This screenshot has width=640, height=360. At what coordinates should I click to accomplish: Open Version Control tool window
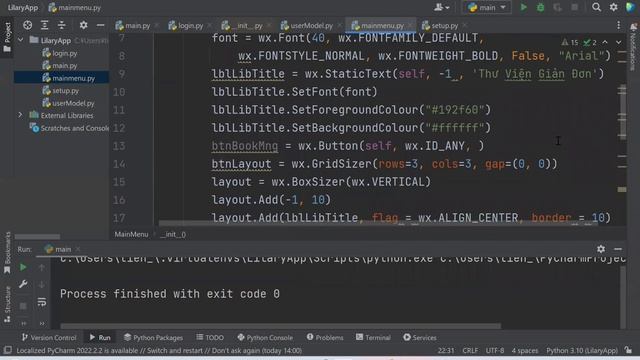click(x=49, y=337)
